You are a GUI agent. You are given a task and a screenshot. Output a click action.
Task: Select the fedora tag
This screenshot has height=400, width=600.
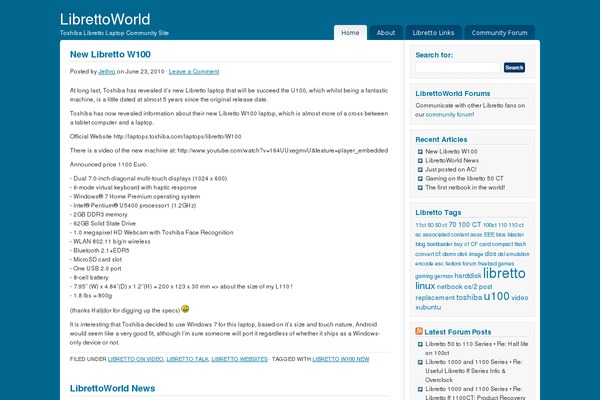click(453, 264)
